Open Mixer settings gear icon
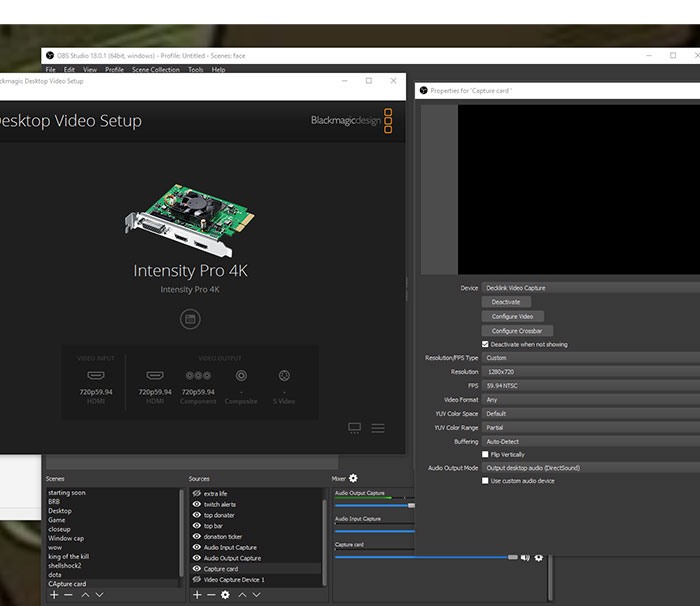Screen dimensions: 700x606 tap(353, 478)
